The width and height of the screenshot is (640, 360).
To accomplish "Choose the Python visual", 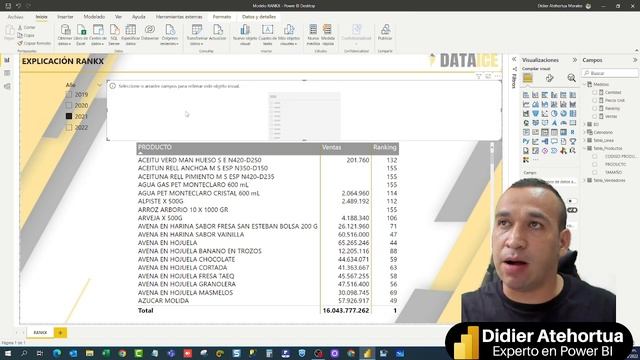I will (526, 141).
